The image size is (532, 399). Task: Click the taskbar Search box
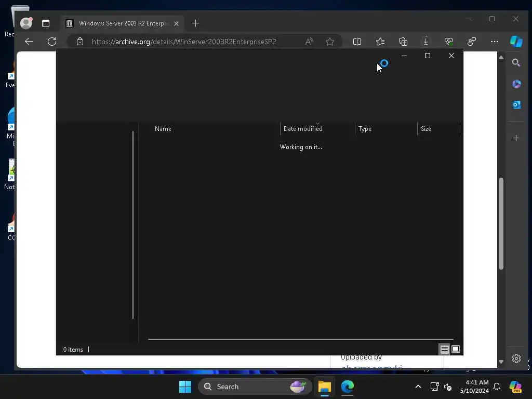click(x=255, y=387)
